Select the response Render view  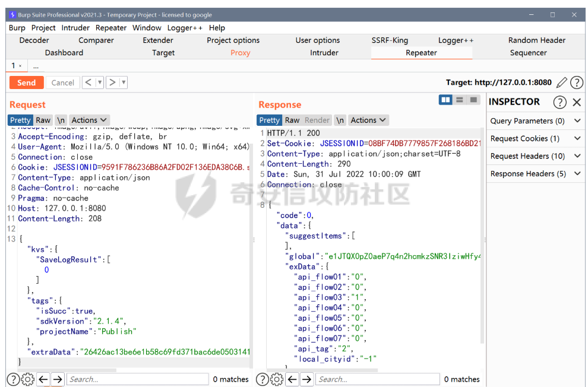[x=317, y=120]
